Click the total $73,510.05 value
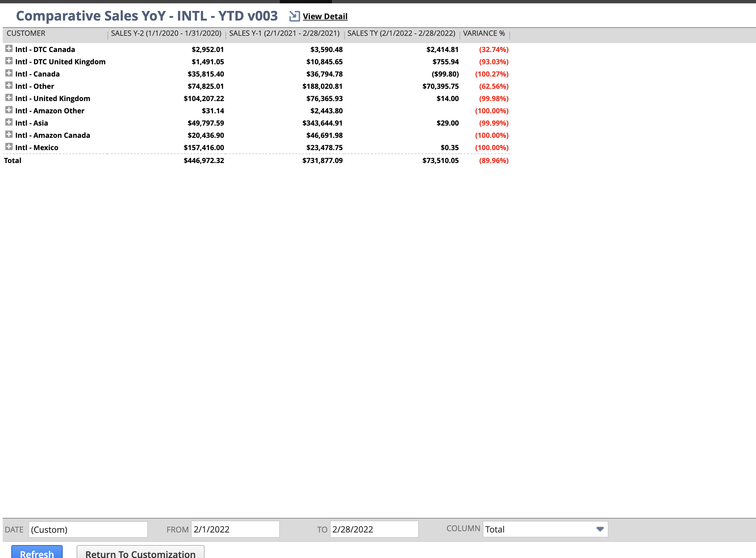Screen dimensions: 756x558 click(440, 160)
